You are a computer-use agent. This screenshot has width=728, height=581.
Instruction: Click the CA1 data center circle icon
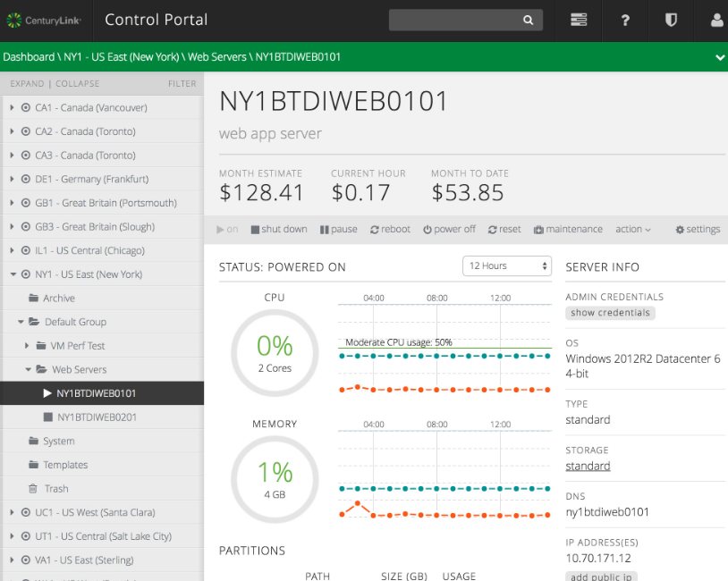click(x=26, y=107)
